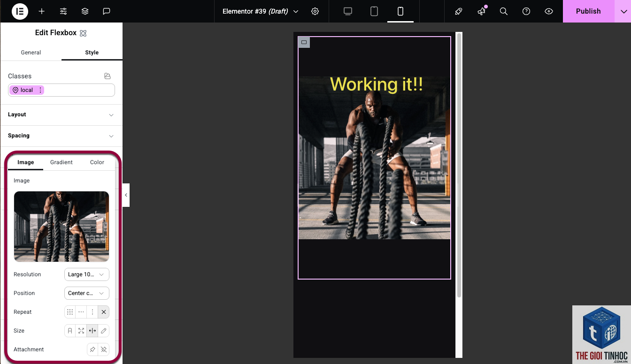The width and height of the screenshot is (631, 364).
Task: Switch to the General tab
Action: coord(31,53)
